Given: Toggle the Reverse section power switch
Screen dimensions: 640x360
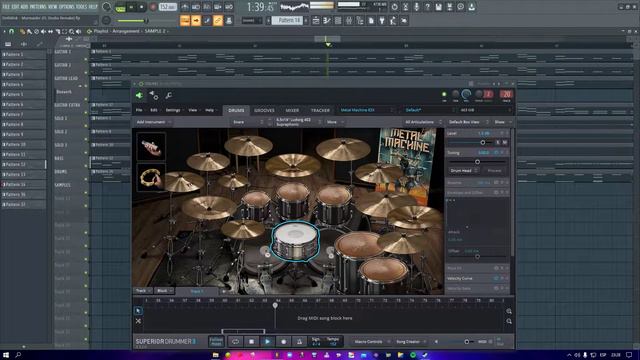Looking at the screenshot, I should click(x=496, y=182).
